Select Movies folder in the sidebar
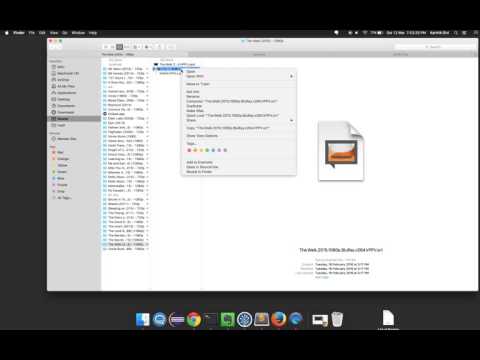Screen dimensions: 480x360 (74, 119)
